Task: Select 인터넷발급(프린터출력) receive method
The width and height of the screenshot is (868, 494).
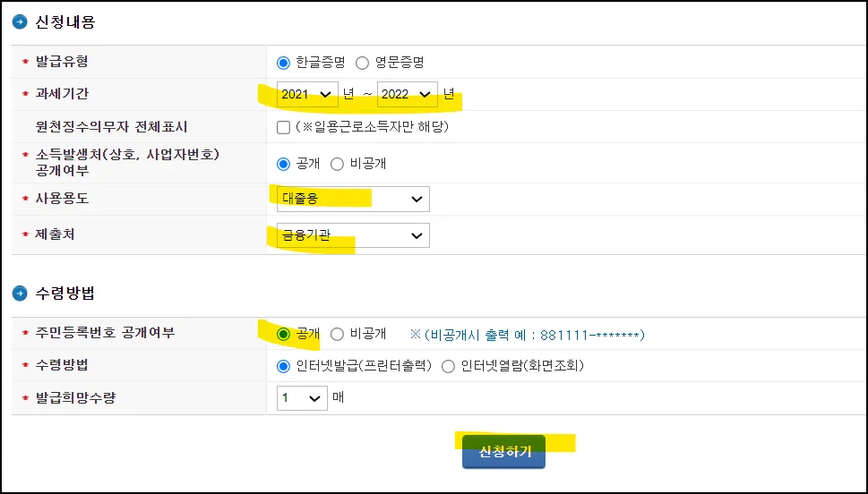Action: click(284, 365)
